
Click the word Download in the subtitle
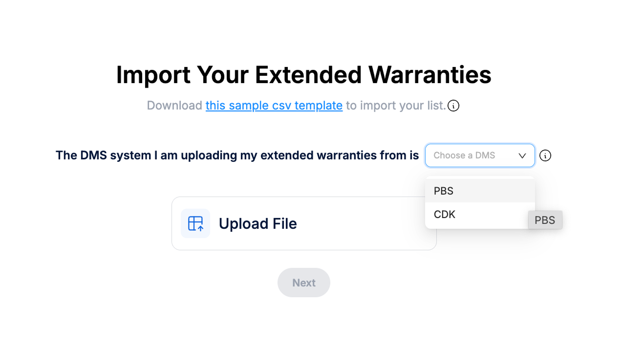click(174, 106)
